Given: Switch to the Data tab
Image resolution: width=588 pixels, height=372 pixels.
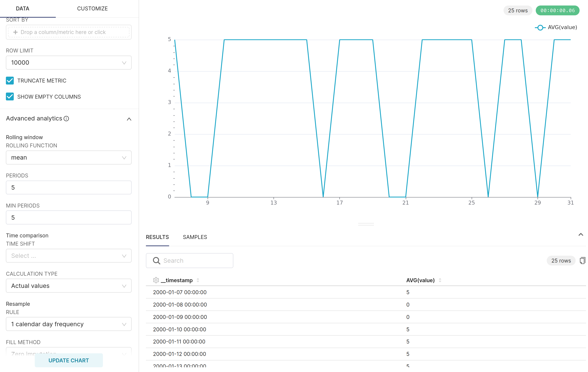Looking at the screenshot, I should (x=22, y=9).
